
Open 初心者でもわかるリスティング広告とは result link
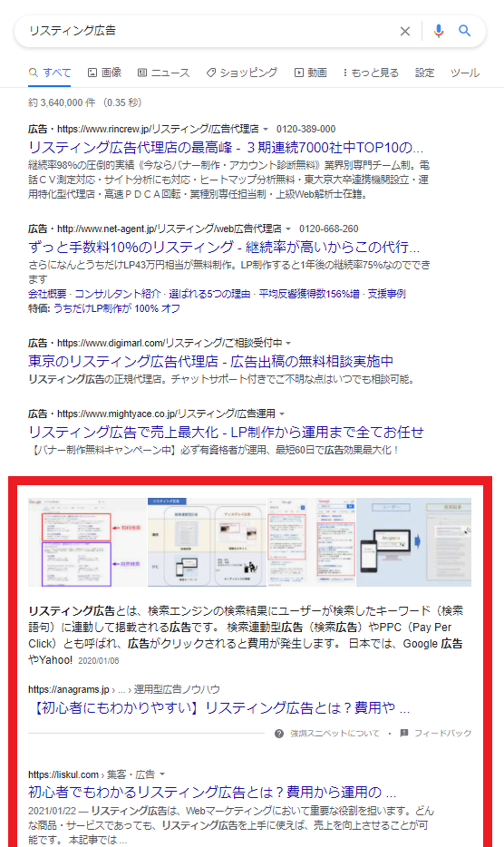pyautogui.click(x=212, y=793)
